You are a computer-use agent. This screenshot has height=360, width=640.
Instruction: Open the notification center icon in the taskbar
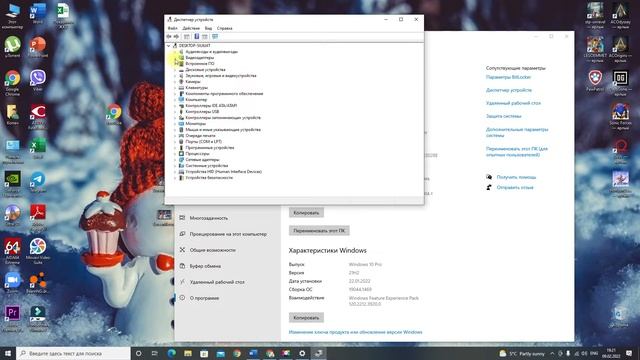pos(629,353)
